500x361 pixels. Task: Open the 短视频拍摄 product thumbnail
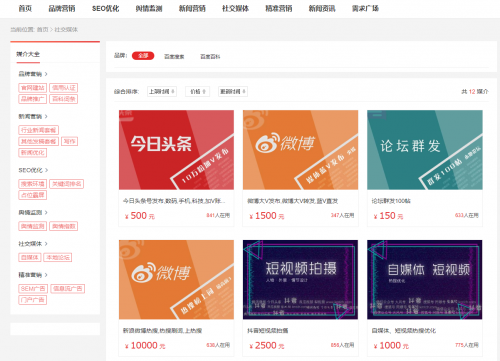pos(300,280)
